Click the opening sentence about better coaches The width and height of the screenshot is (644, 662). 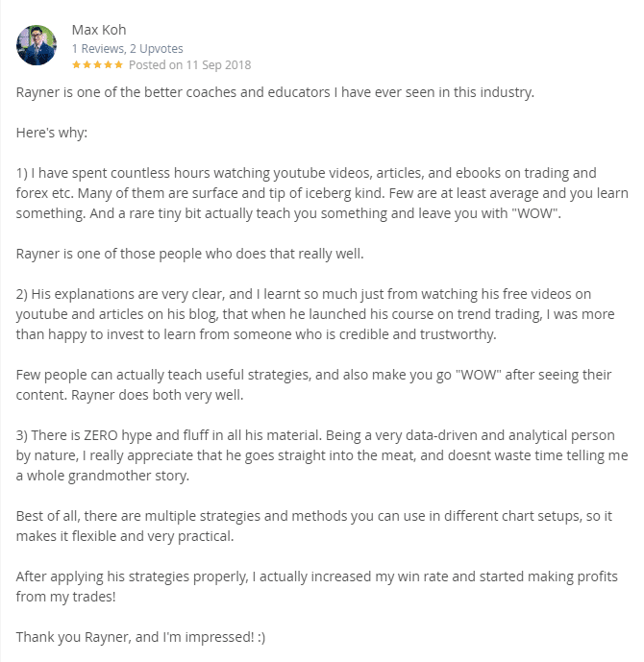tap(275, 92)
